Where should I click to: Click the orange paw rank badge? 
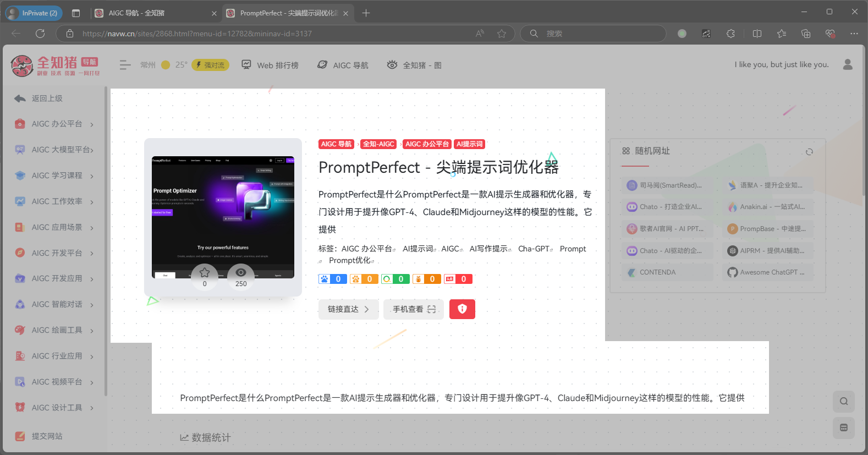[364, 279]
